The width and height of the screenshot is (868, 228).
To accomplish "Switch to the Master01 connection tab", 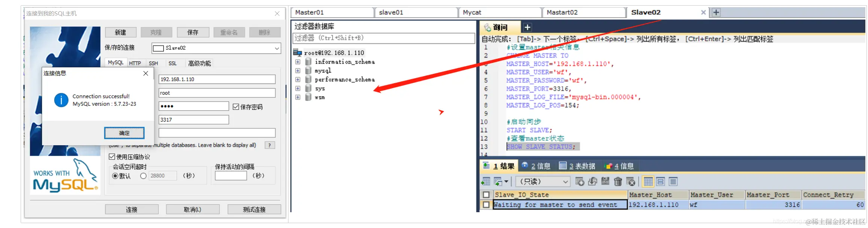I will pos(332,12).
